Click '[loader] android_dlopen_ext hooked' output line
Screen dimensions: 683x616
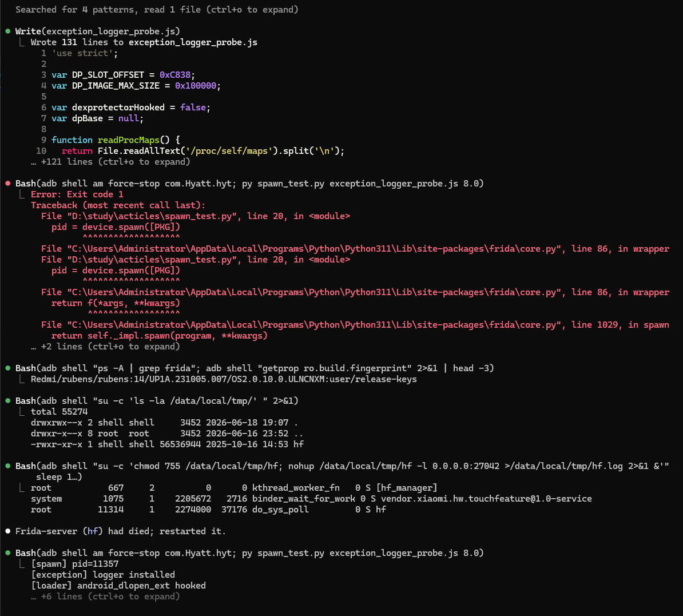coord(118,586)
